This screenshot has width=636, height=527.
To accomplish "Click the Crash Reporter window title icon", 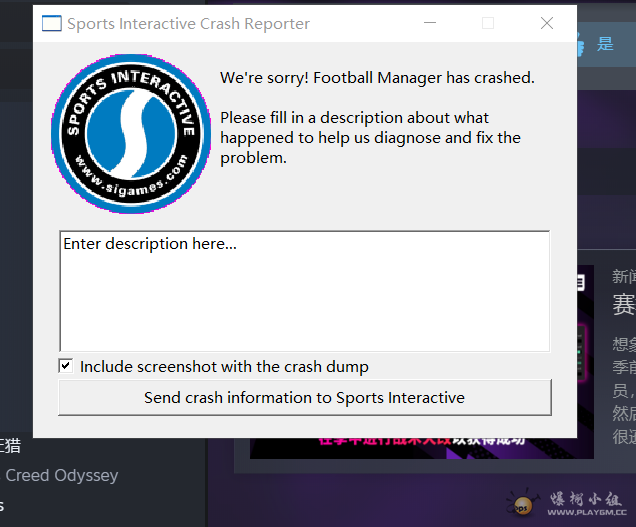I will pos(52,24).
